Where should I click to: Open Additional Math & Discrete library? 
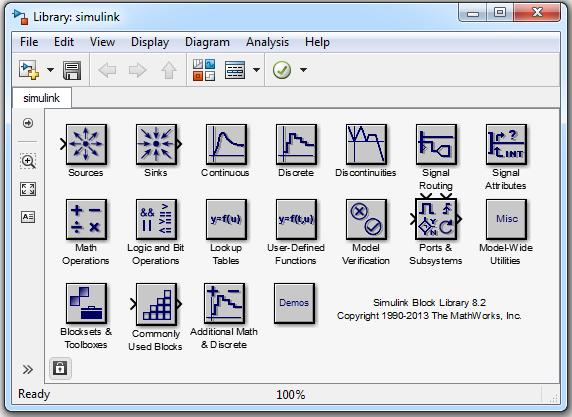(225, 304)
